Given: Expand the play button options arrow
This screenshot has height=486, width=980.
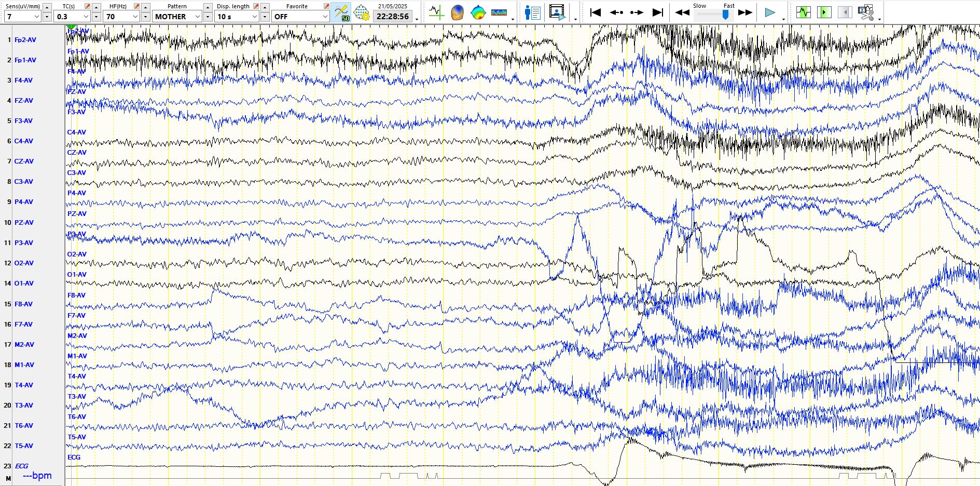Looking at the screenshot, I should point(783,19).
